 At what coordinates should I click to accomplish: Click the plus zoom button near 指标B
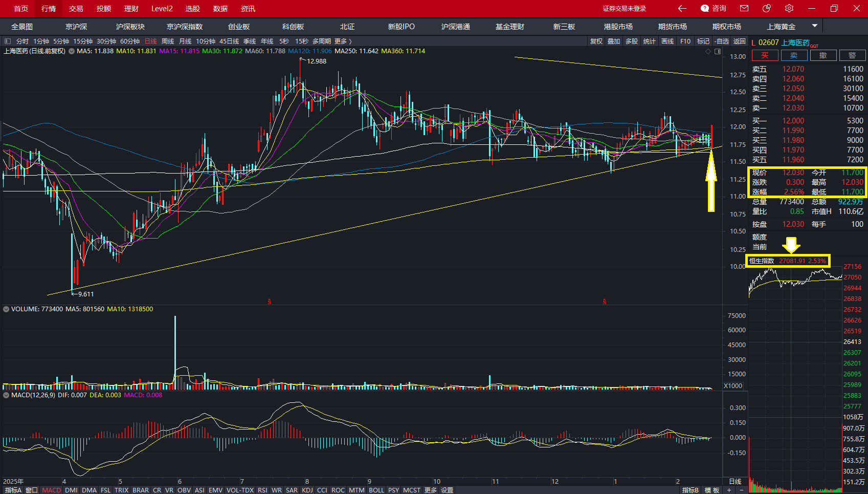pyautogui.click(x=729, y=490)
